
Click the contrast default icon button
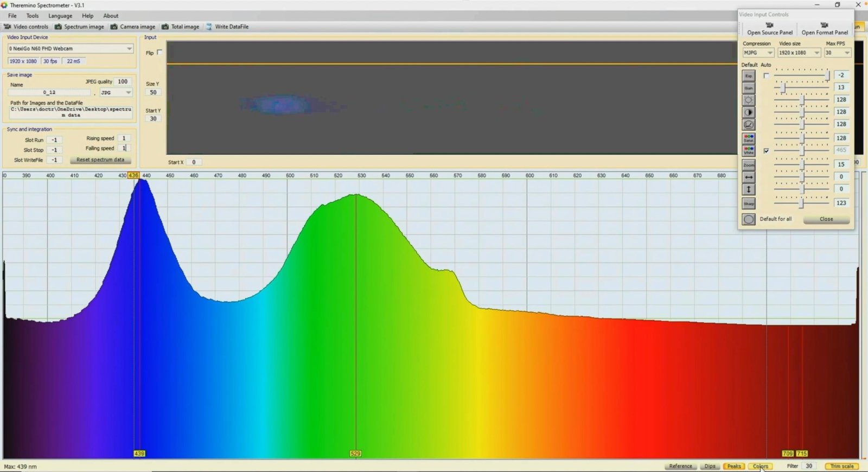click(749, 112)
